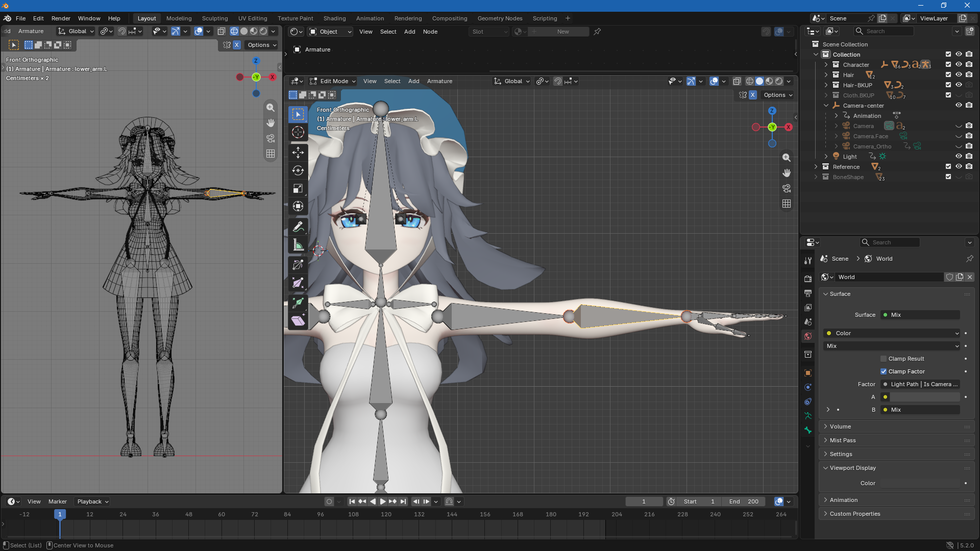Open Output properties tab
The height and width of the screenshot is (551, 980).
pos(808,293)
